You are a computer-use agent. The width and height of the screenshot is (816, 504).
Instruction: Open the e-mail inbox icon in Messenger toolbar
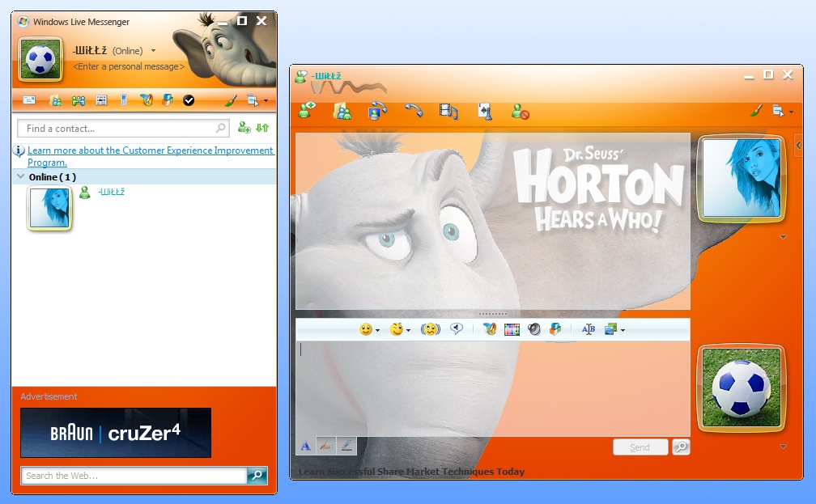29,100
